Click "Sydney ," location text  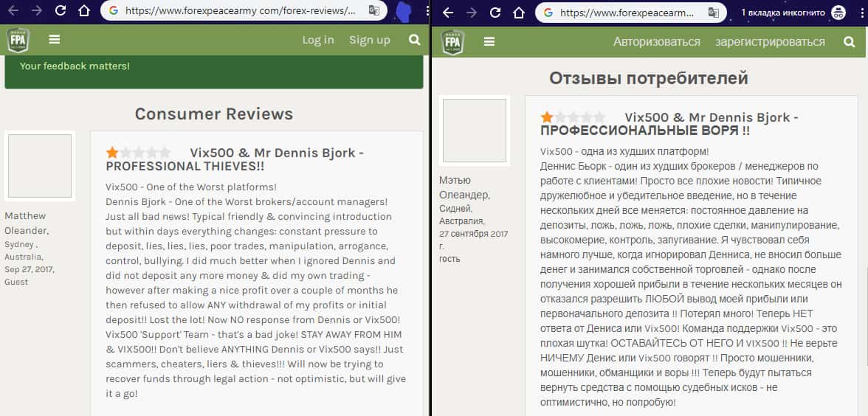click(x=19, y=245)
